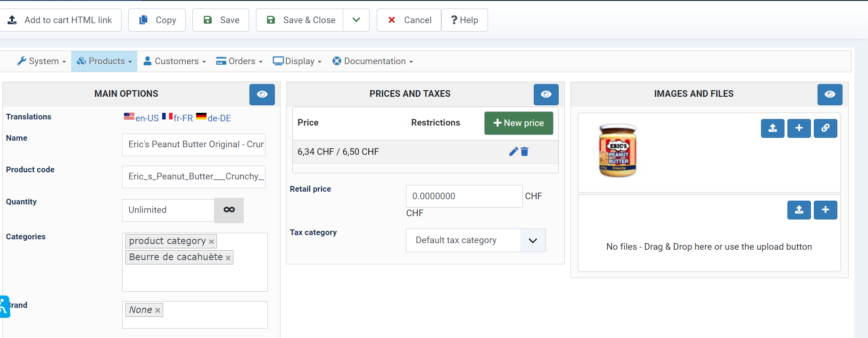Open the Orders menu
This screenshot has height=338, width=868.
239,61
